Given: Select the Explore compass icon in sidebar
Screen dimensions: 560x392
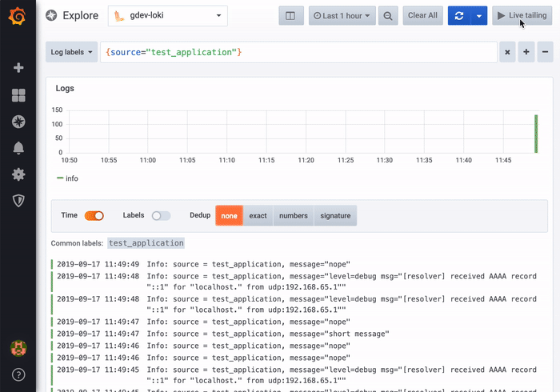Looking at the screenshot, I should pyautogui.click(x=18, y=122).
